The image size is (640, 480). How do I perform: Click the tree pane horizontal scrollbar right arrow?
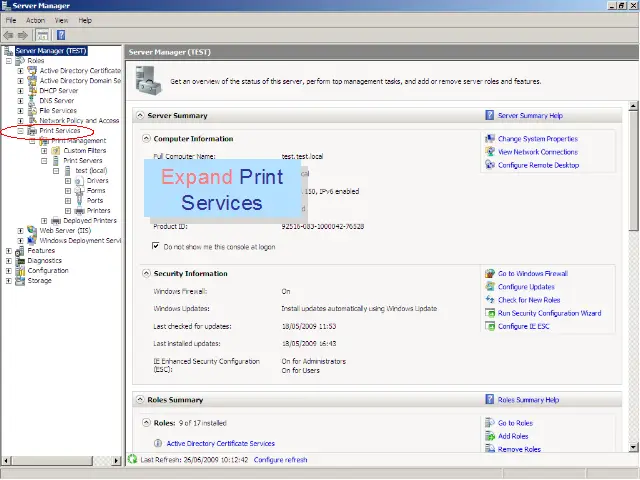116,460
